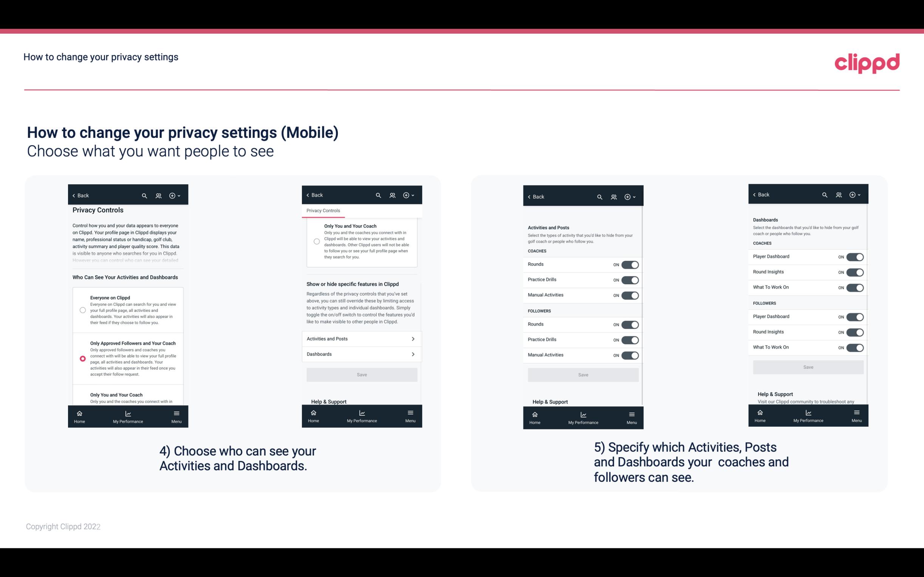This screenshot has width=924, height=577.
Task: Disable Manual Activities toggle under Followers
Action: point(629,354)
